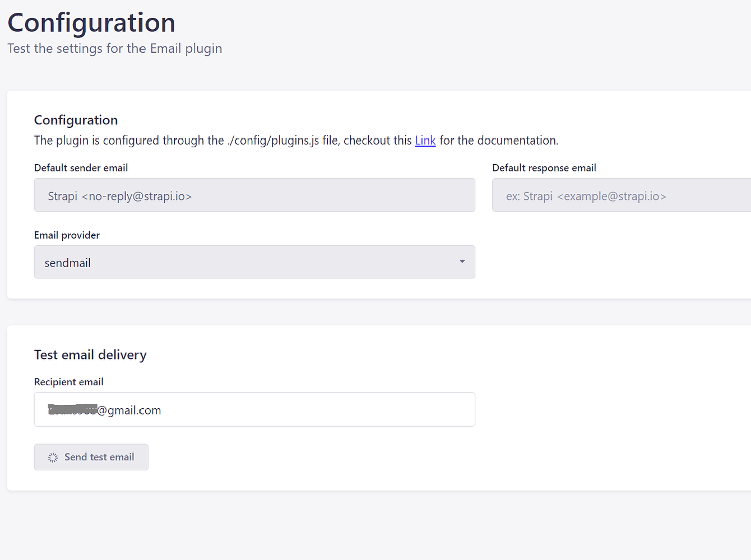Click the dropdown arrow icon on Email provider
Image resolution: width=751 pixels, height=560 pixels.
coord(462,262)
